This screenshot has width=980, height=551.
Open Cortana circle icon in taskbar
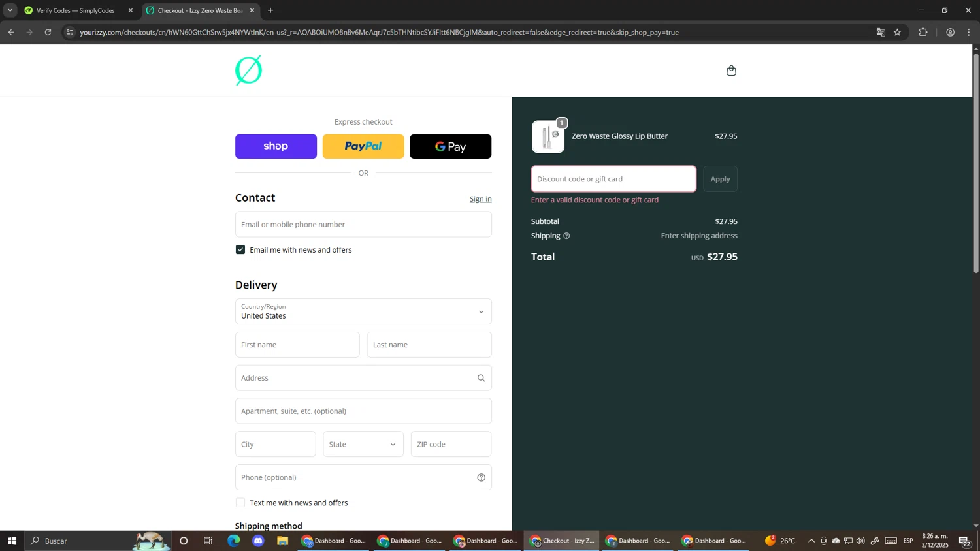coord(184,541)
